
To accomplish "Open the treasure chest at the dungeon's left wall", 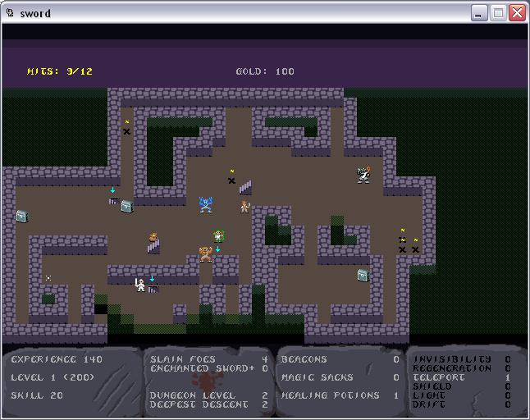I will point(22,217).
